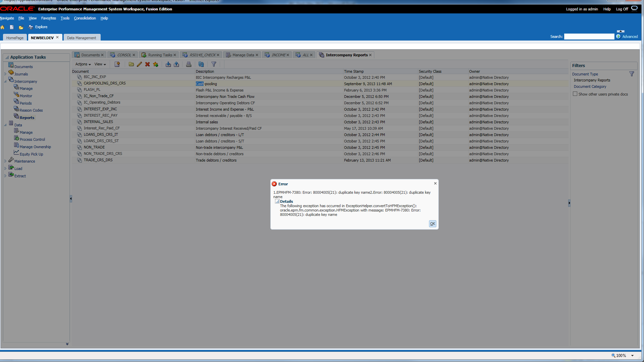
Task: Click the funnel Filter toolbar icon
Action: (x=214, y=64)
